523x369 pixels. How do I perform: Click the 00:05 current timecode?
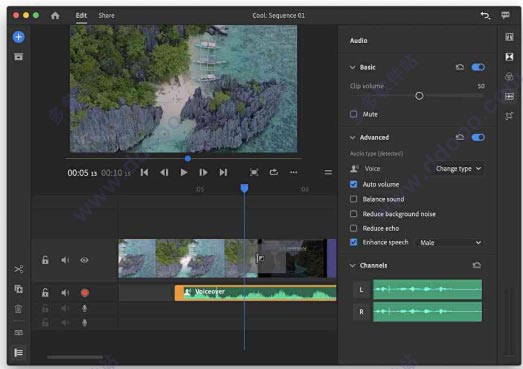click(82, 173)
